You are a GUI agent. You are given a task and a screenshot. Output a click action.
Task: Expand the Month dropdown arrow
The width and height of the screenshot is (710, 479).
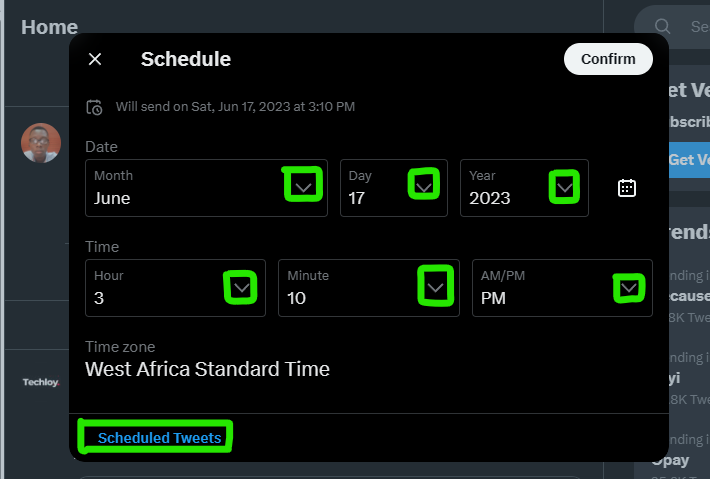[303, 187]
